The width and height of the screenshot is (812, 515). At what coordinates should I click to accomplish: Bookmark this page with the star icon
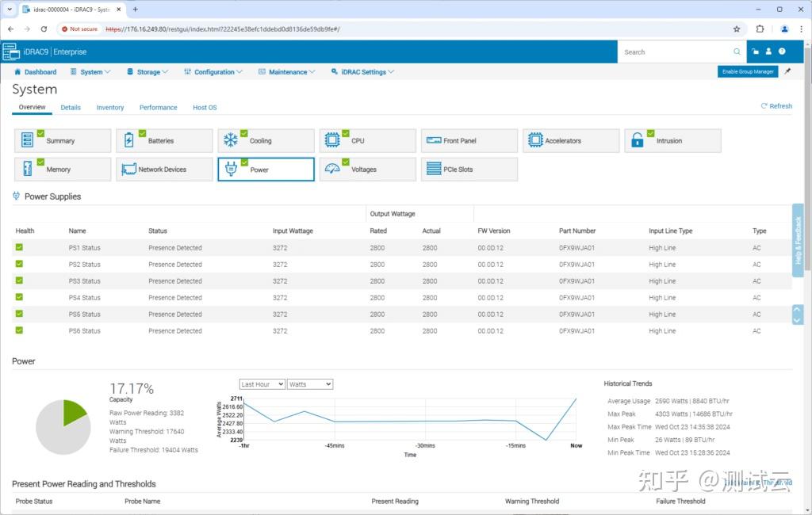pos(737,29)
